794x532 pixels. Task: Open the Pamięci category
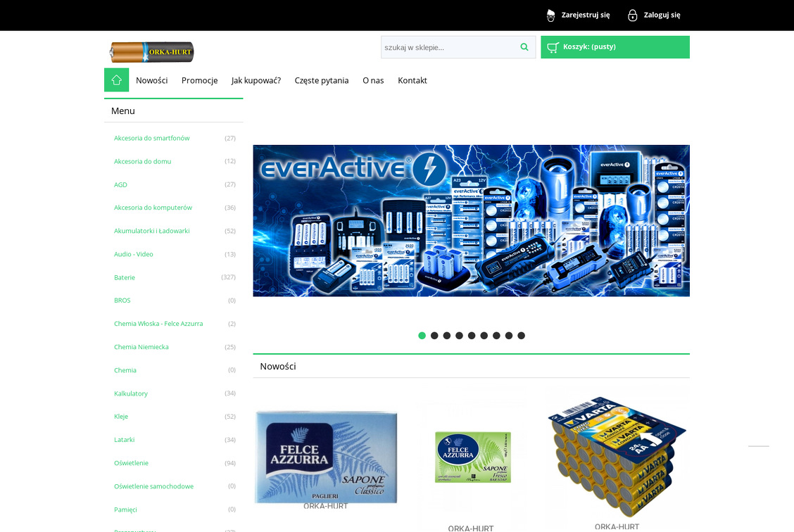[x=125, y=509]
